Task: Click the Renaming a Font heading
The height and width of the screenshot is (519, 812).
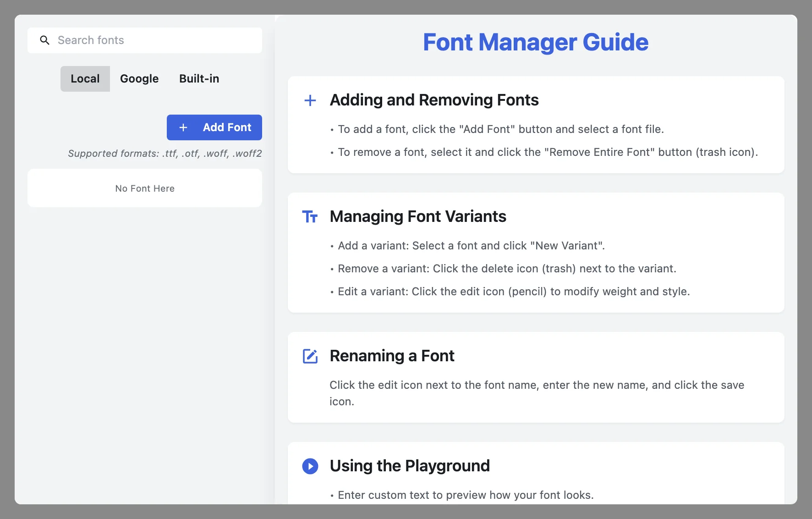Action: click(392, 356)
